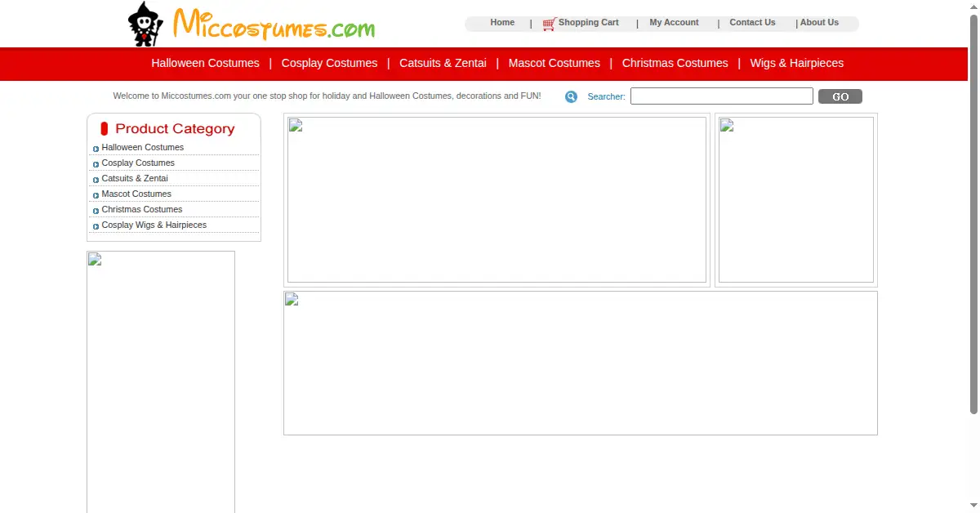Click the wide banner image below the main banner

pos(581,364)
